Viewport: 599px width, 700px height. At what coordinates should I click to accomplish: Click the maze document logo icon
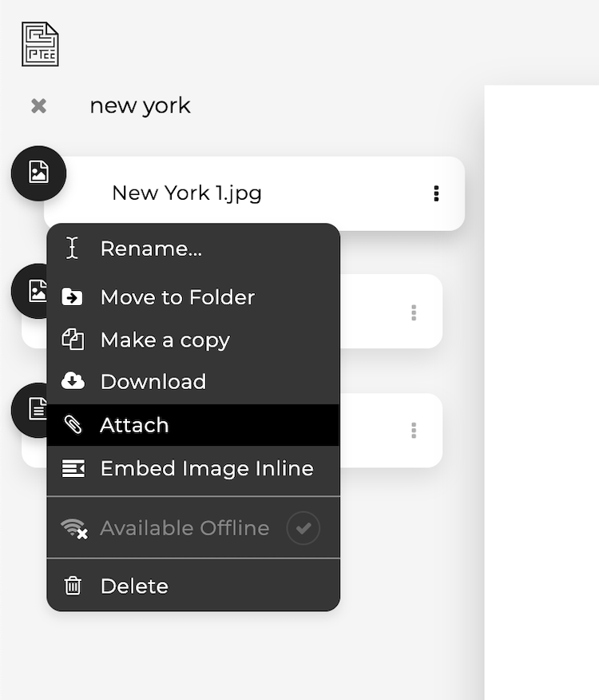[40, 44]
